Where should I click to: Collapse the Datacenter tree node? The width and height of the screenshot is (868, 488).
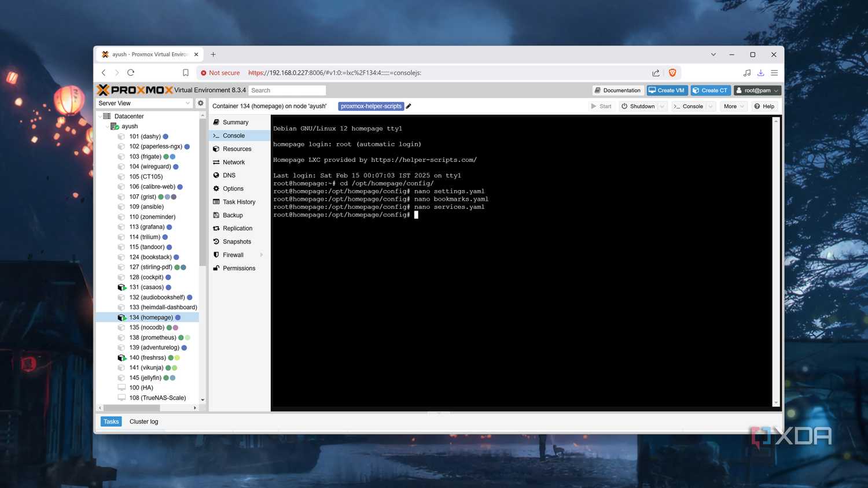[100, 116]
